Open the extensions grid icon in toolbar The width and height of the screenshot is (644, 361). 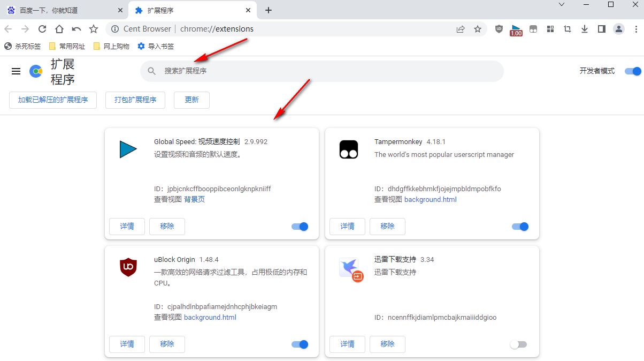(550, 29)
